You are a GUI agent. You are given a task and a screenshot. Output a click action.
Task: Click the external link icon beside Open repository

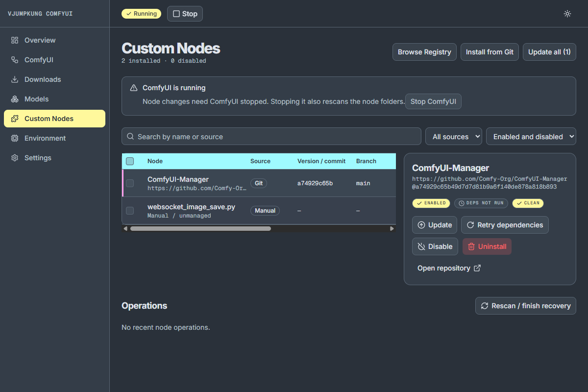pos(477,268)
